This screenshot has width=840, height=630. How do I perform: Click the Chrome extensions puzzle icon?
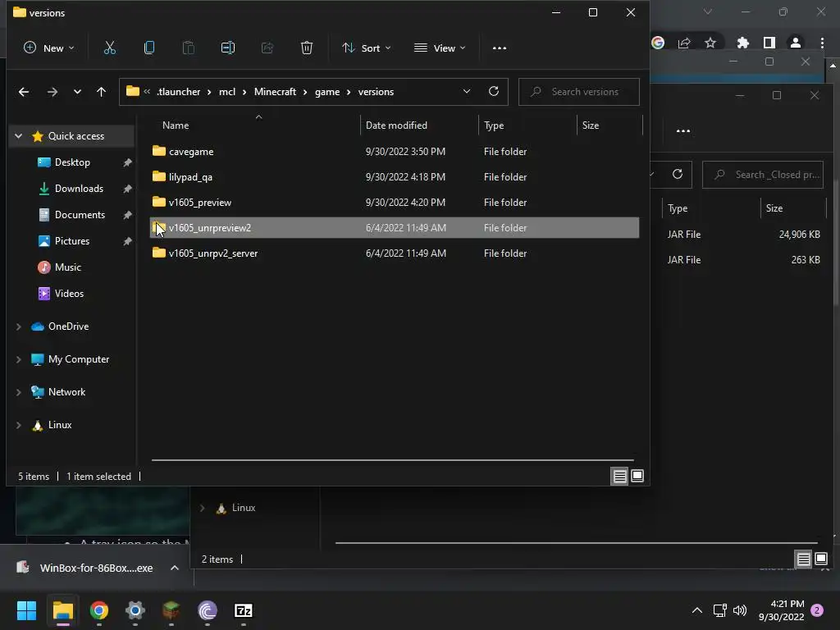point(742,43)
